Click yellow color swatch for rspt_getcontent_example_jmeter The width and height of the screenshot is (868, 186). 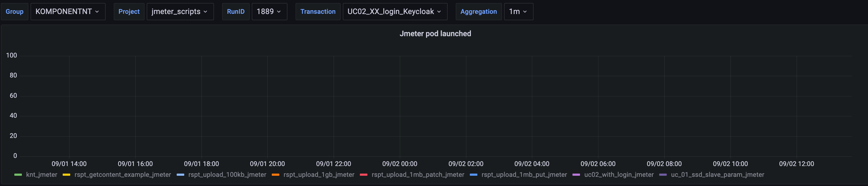coord(66,175)
